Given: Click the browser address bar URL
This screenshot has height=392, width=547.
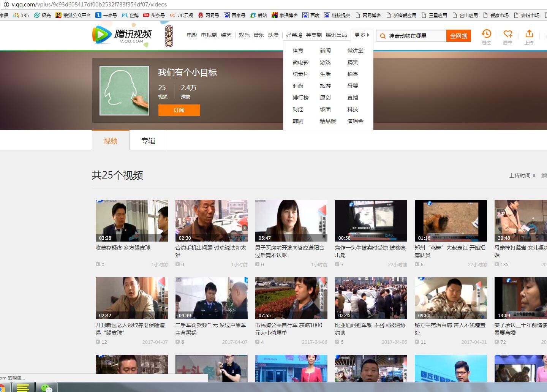Looking at the screenshot, I should click(x=89, y=5).
